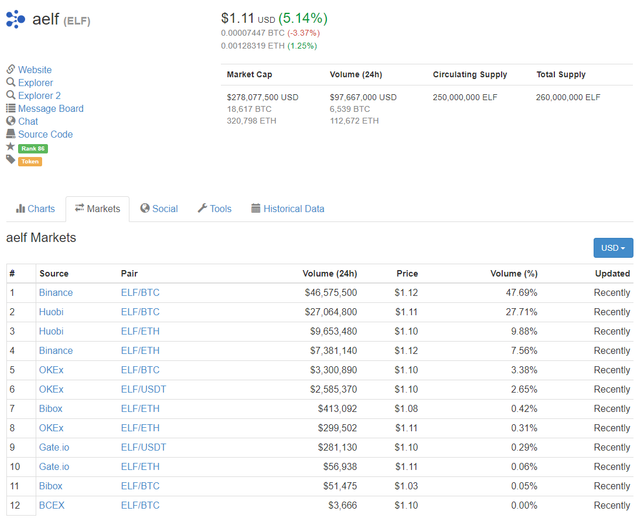Viewport: 640px width, 519px height.
Task: Open Binance in row 1
Action: (56, 293)
